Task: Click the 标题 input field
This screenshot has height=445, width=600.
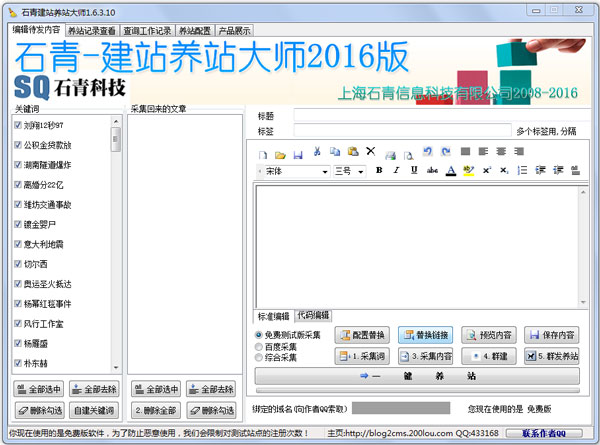Action: point(441,115)
